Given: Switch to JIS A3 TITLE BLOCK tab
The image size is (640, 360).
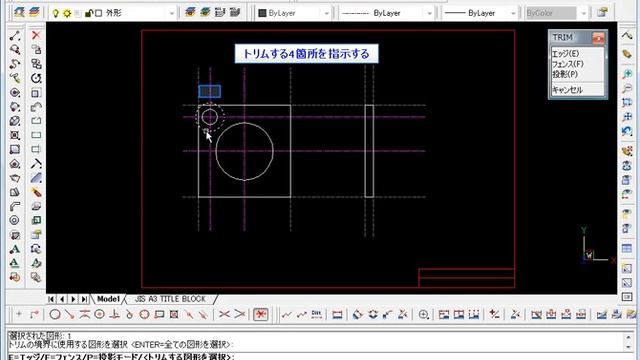Looking at the screenshot, I should click(x=170, y=299).
